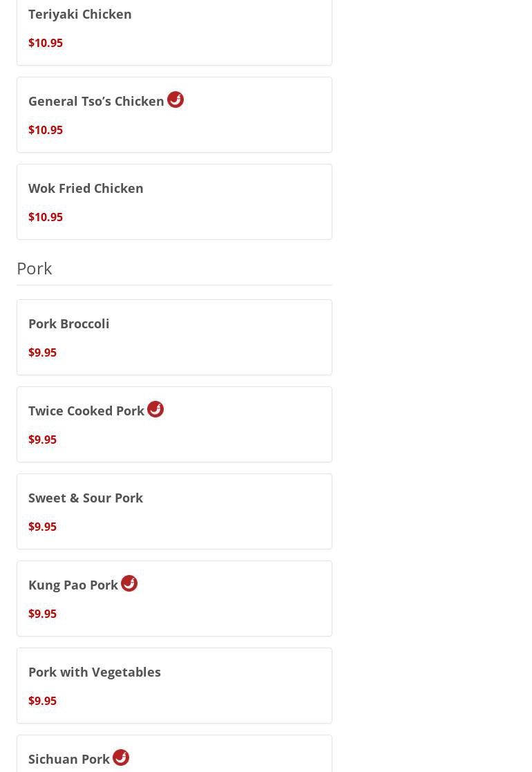Viewport: 532px width, 772px height.
Task: Open the Teriyaki Chicken menu item
Action: click(80, 14)
